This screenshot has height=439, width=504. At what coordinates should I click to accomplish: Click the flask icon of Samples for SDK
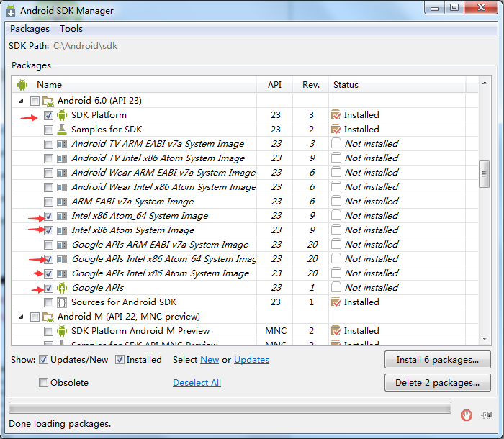[x=62, y=130]
